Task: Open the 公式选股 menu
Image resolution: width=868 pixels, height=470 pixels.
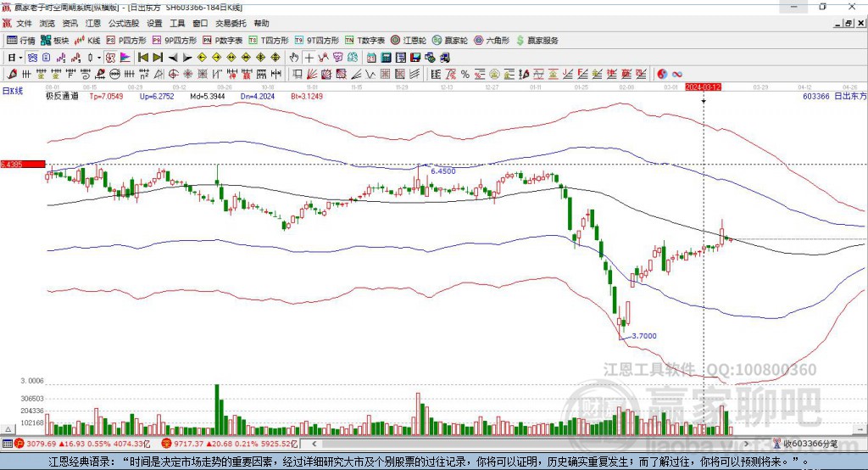Action: (x=124, y=23)
